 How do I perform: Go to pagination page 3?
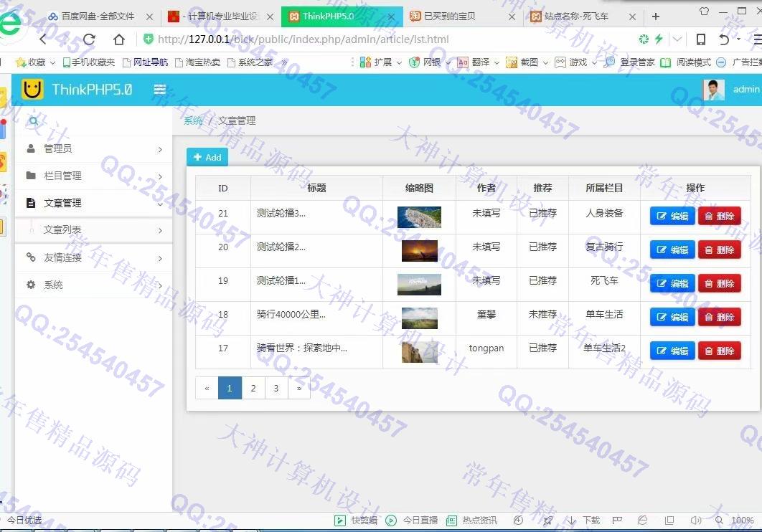pyautogui.click(x=276, y=388)
